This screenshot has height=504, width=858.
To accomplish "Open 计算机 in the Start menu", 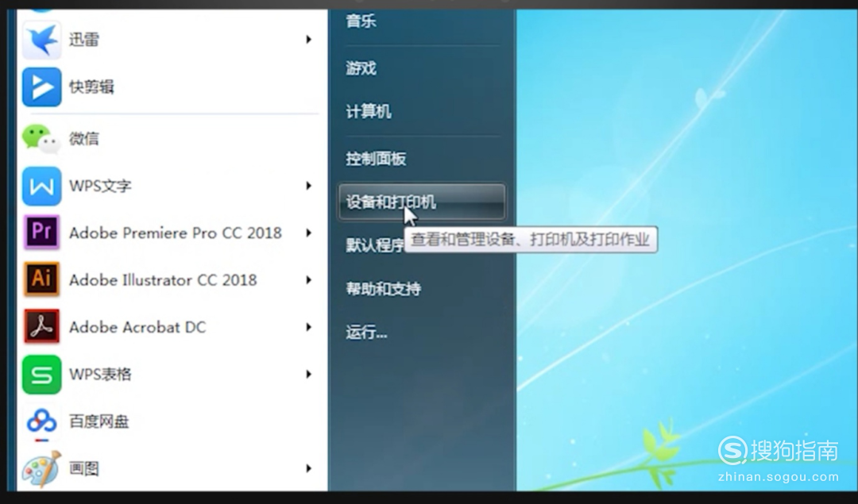I will point(369,111).
